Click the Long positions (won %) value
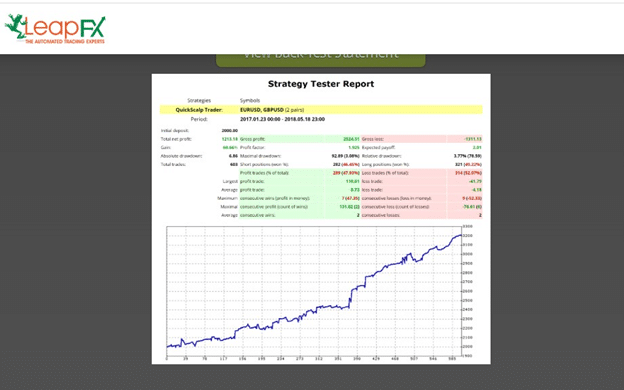The width and height of the screenshot is (624, 390). click(x=468, y=164)
